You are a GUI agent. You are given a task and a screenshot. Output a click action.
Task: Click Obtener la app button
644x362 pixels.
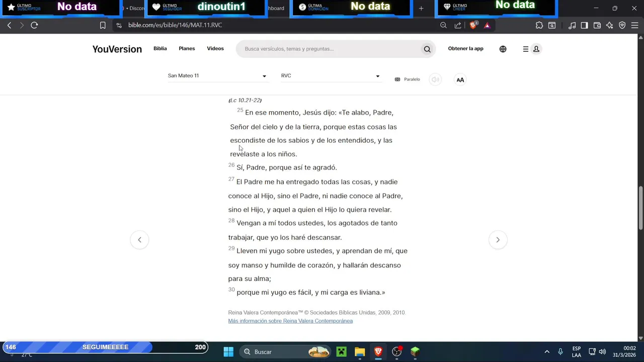pyautogui.click(x=466, y=49)
